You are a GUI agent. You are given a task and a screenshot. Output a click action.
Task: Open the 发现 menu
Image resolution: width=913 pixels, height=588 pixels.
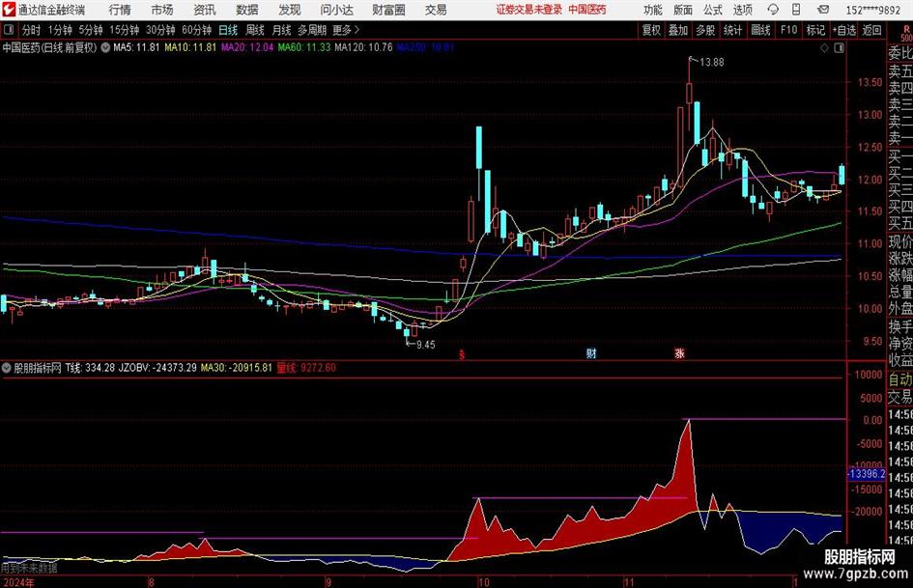click(290, 10)
